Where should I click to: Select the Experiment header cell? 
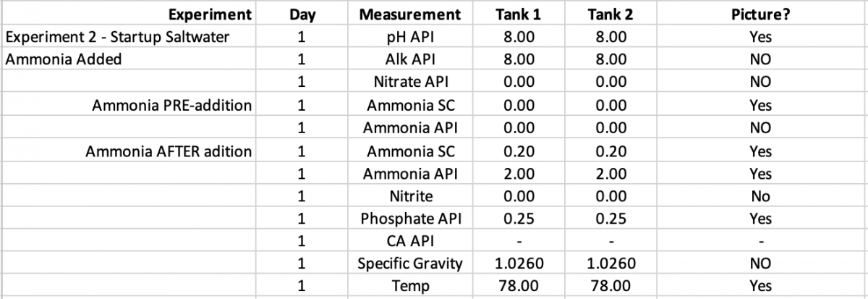pyautogui.click(x=128, y=14)
